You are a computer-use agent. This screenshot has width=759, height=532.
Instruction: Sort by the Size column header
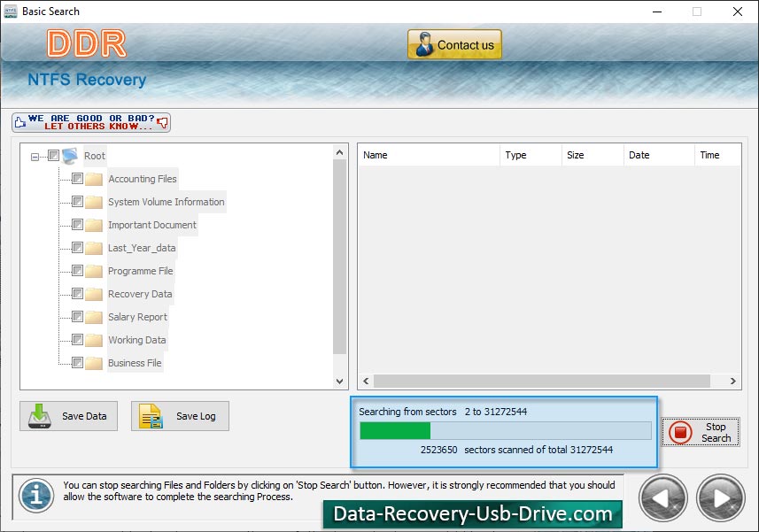coord(593,155)
